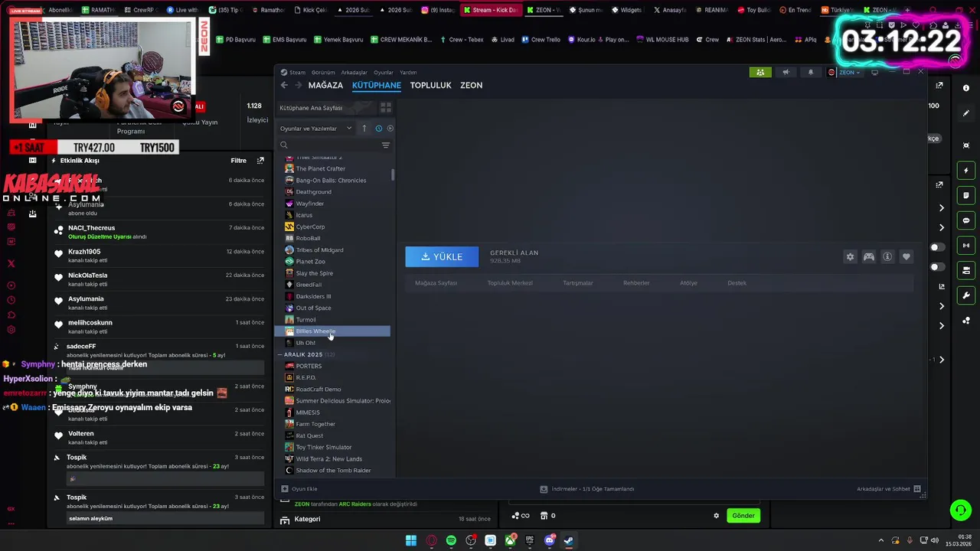Image resolution: width=980 pixels, height=551 pixels.
Task: Click the blue YÜKLE install button
Action: [x=442, y=256]
